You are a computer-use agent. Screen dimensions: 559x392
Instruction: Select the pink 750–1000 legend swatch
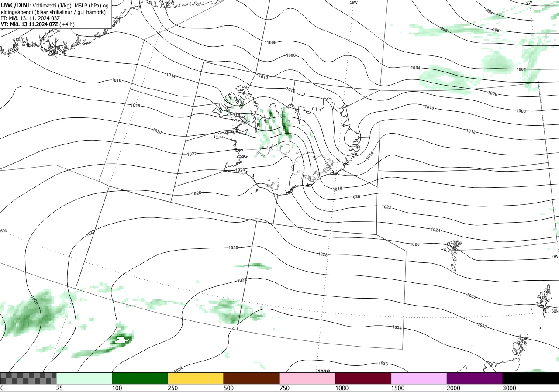click(x=307, y=378)
